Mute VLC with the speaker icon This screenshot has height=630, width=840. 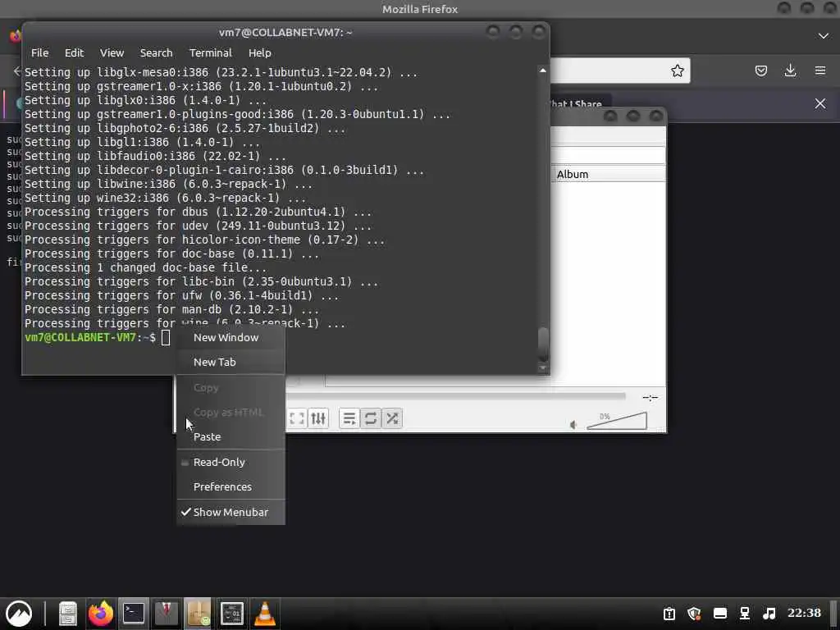[573, 425]
